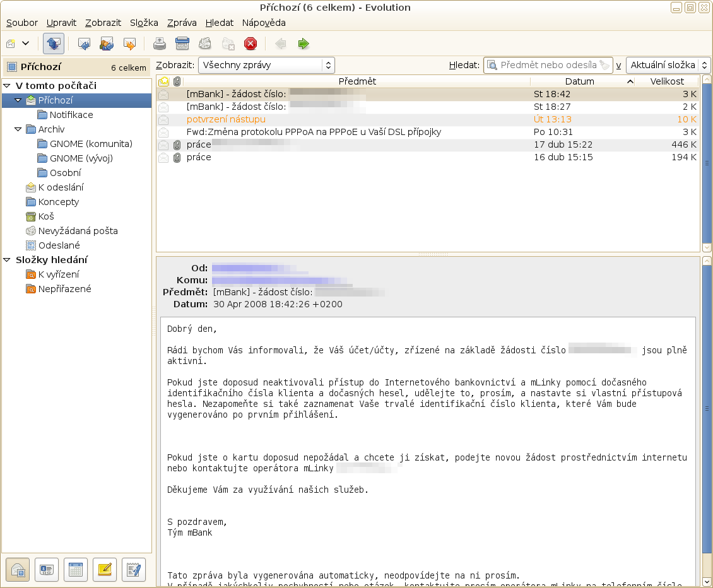Collapse the Archiv folder tree
This screenshot has width=713, height=588.
coord(18,129)
